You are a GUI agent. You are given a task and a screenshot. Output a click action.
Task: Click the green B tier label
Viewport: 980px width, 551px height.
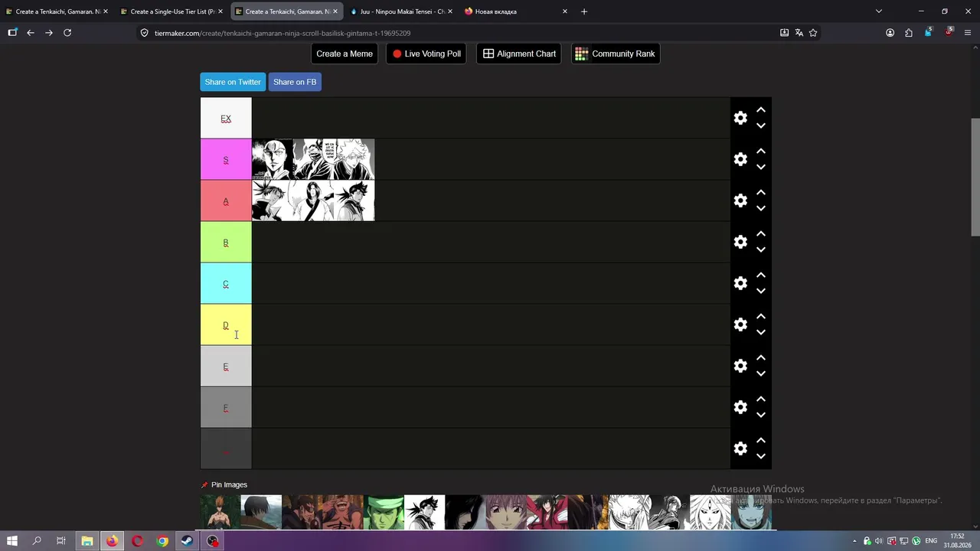(226, 243)
